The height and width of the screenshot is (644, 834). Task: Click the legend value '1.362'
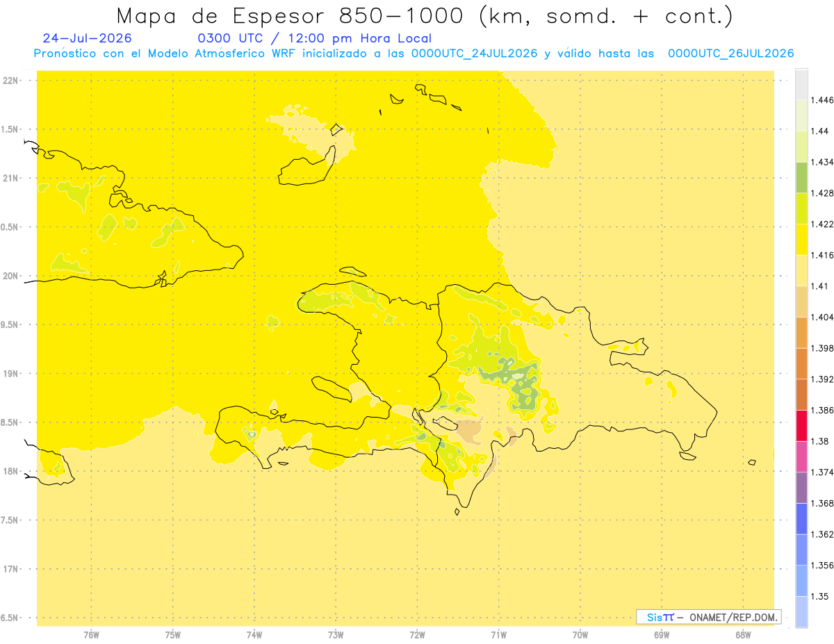point(824,534)
